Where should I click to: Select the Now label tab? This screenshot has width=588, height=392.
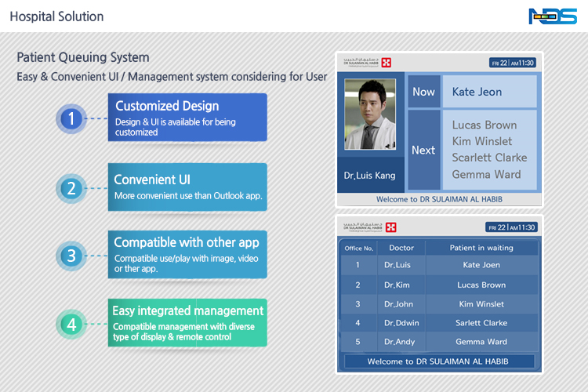tap(423, 92)
